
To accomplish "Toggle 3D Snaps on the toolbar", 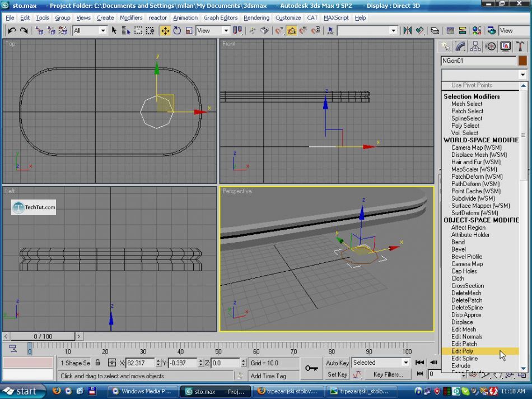I will [x=279, y=31].
